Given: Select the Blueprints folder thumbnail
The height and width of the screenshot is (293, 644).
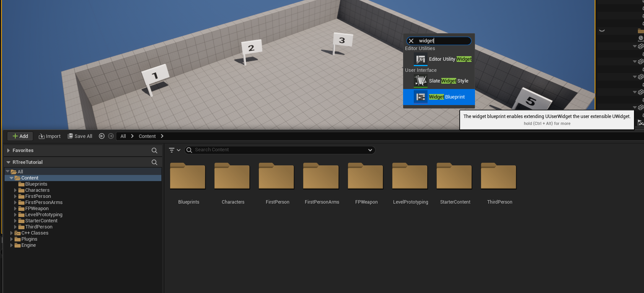Looking at the screenshot, I should click(x=188, y=176).
